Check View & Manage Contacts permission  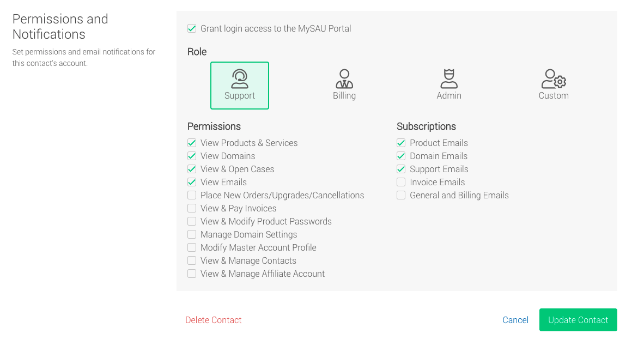pos(192,260)
